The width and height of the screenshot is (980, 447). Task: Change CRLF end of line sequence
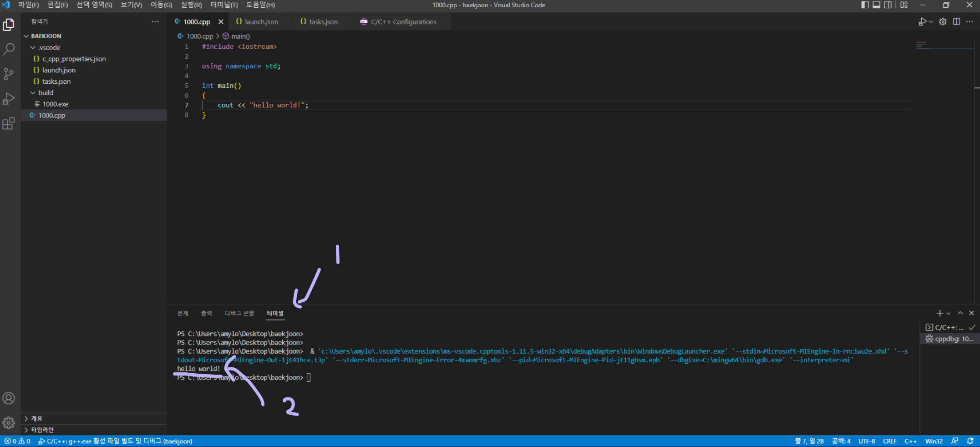coord(890,441)
